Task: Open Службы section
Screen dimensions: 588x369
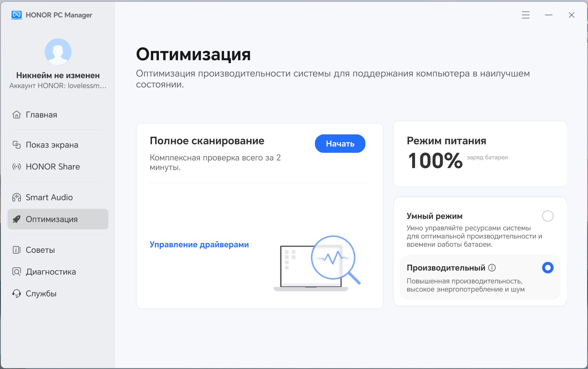Action: 58,293
